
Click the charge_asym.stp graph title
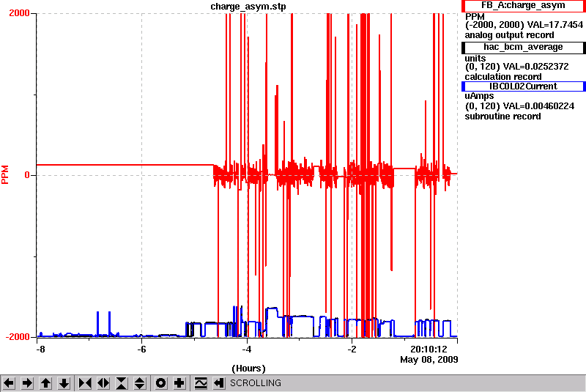248,7
